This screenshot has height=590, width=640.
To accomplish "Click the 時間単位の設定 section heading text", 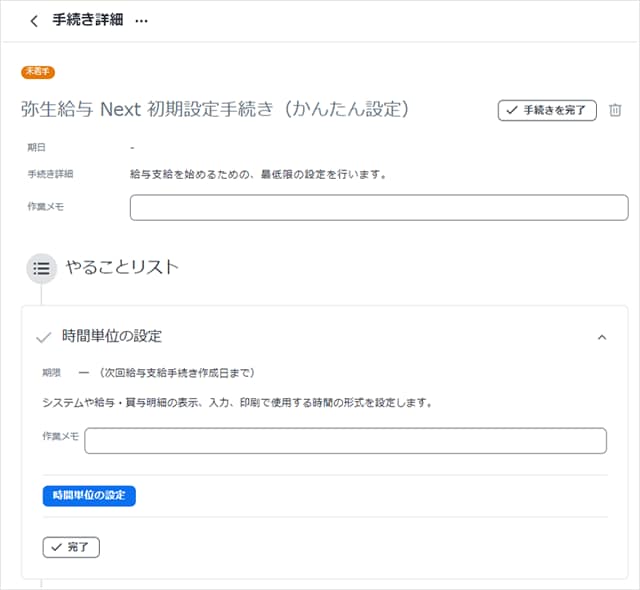I will point(112,336).
